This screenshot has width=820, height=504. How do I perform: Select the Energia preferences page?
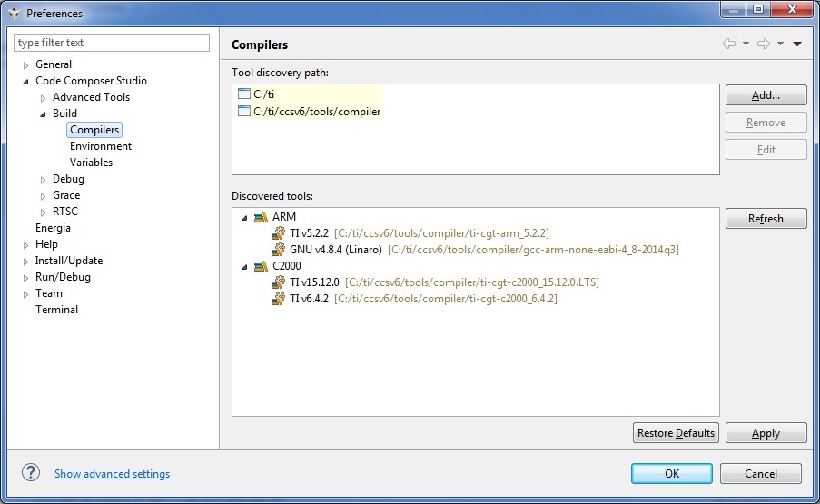point(53,228)
